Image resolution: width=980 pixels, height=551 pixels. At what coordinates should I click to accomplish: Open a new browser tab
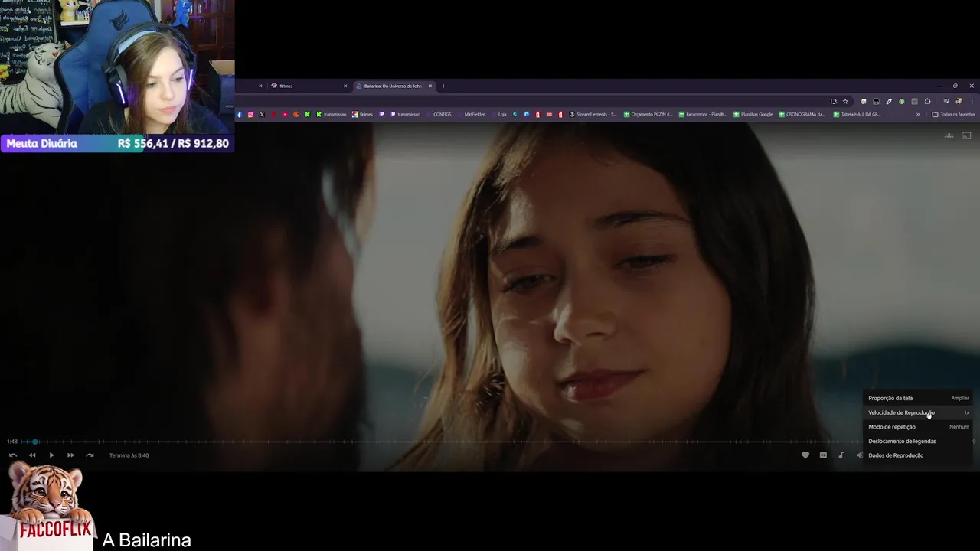(443, 86)
